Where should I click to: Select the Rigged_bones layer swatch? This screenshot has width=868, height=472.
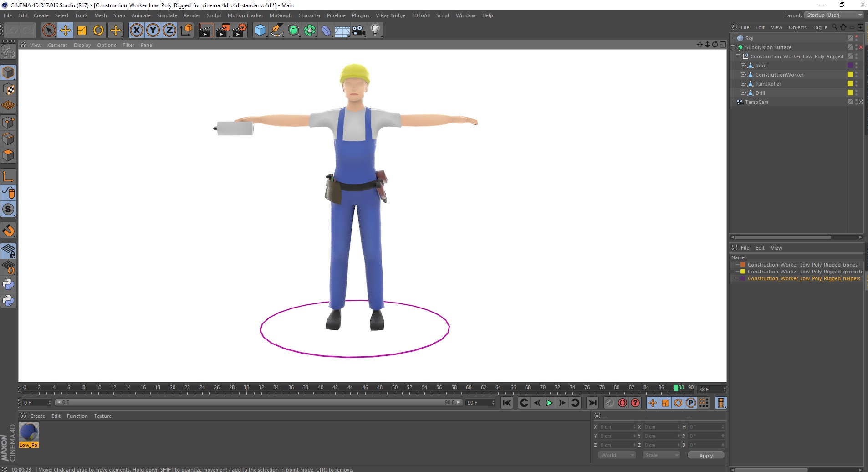743,265
